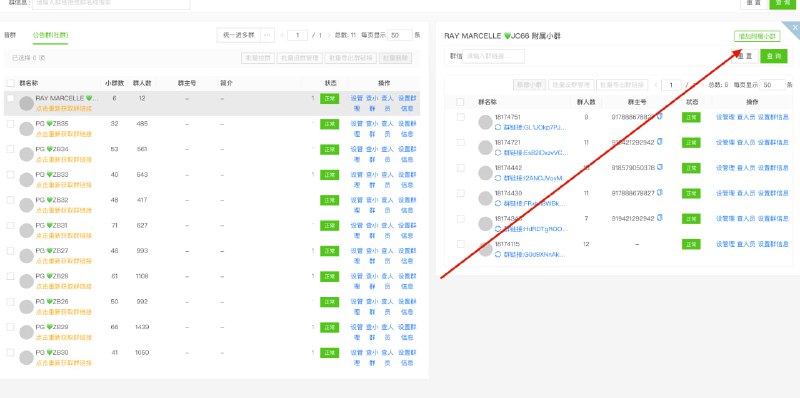Switch to the 公告群(社群) tab
Screen dimensions: 800x398
[x=50, y=35]
